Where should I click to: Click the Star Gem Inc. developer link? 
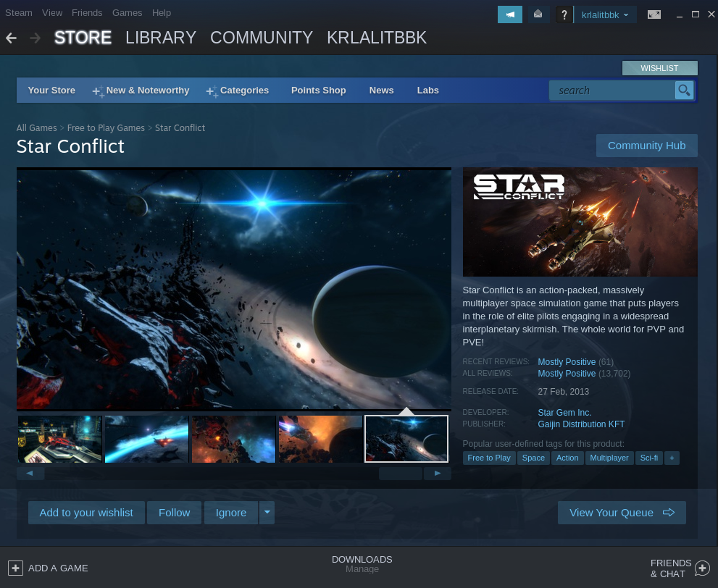click(x=564, y=412)
